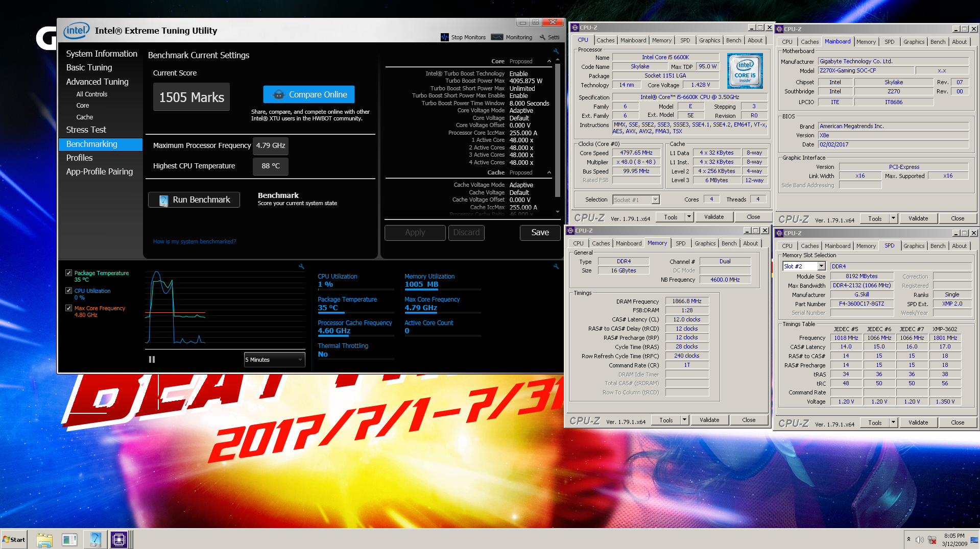Viewport: 980px width, 549px height.
Task: Click the CPU-Z title icon of the CPU window
Action: [x=575, y=28]
